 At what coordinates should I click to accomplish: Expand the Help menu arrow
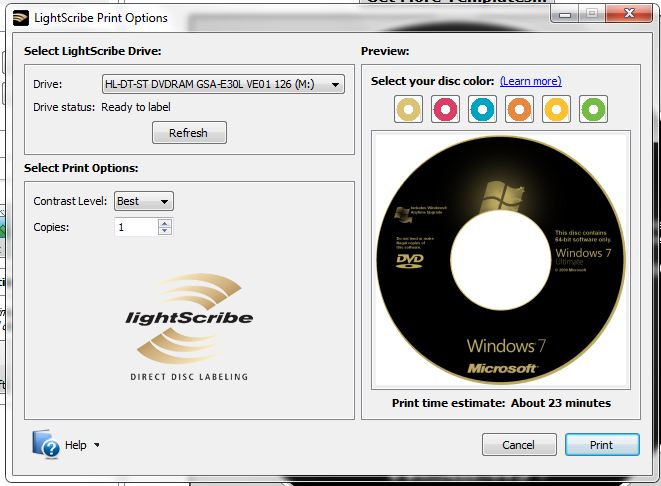tap(97, 445)
